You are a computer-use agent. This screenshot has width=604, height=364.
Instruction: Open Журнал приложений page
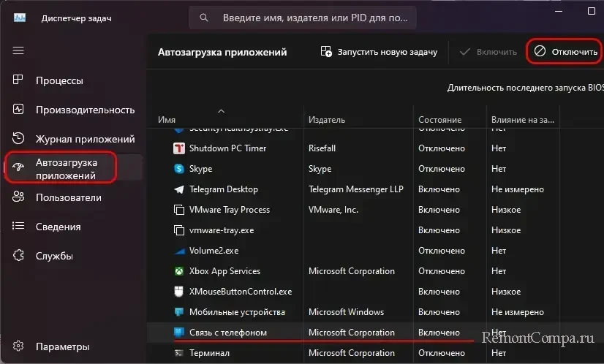click(x=85, y=139)
